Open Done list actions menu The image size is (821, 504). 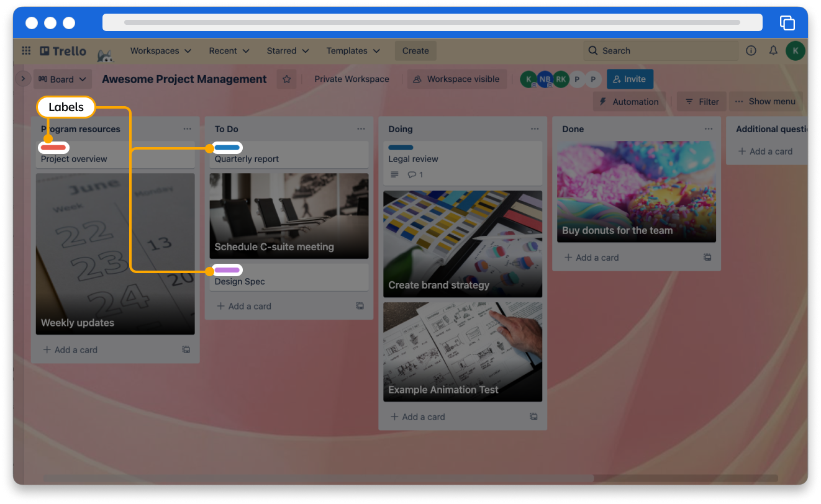[709, 129]
